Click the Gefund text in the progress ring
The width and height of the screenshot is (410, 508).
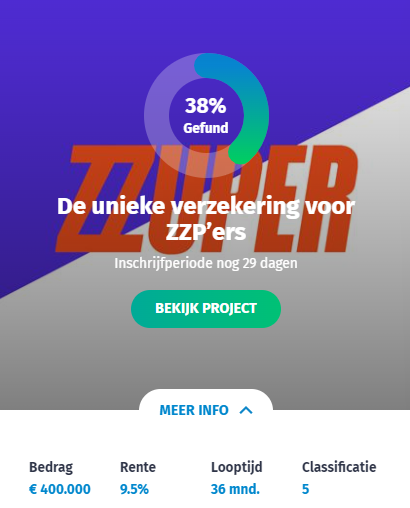tap(206, 128)
